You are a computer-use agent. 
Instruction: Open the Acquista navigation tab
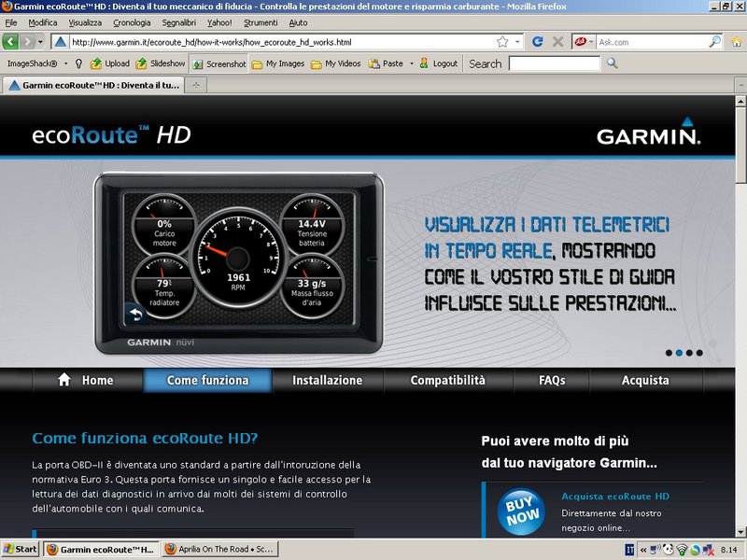(645, 380)
